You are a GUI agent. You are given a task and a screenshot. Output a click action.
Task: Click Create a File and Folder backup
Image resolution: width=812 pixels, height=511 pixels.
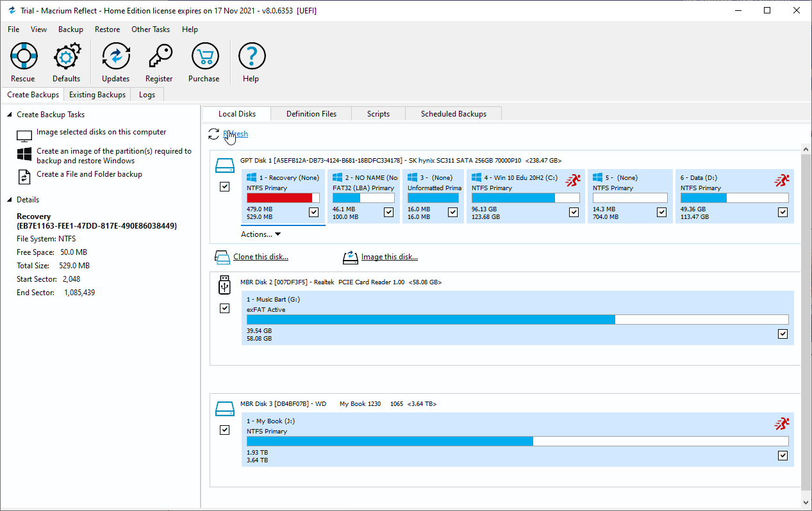89,174
